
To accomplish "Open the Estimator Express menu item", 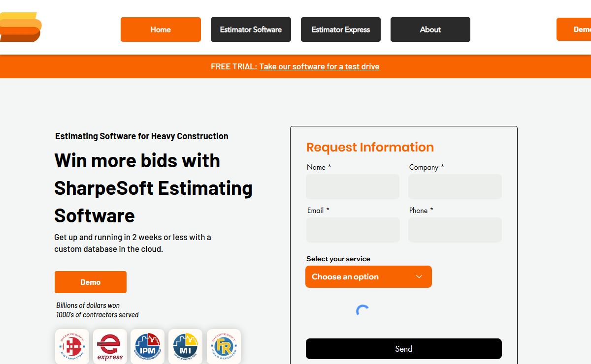I will pos(341,30).
